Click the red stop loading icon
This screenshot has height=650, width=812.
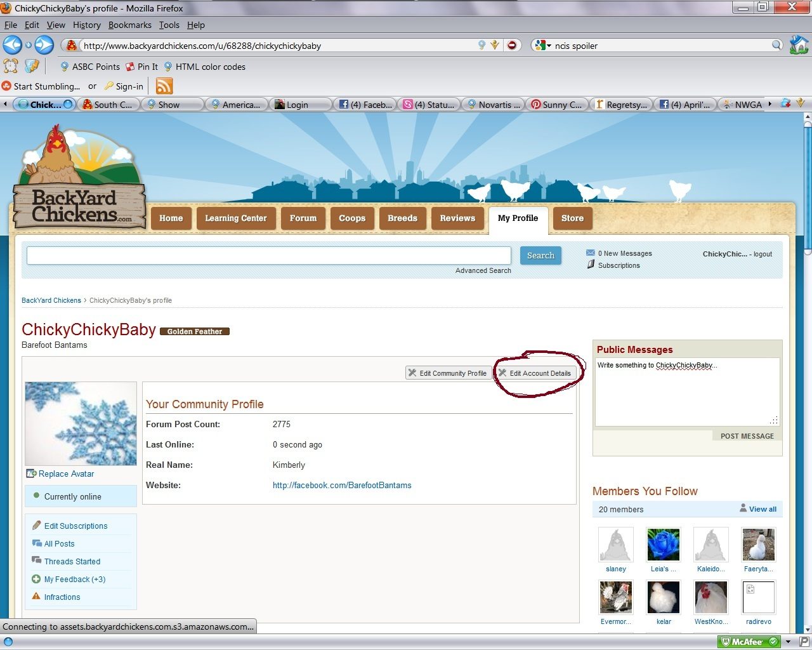pos(512,45)
